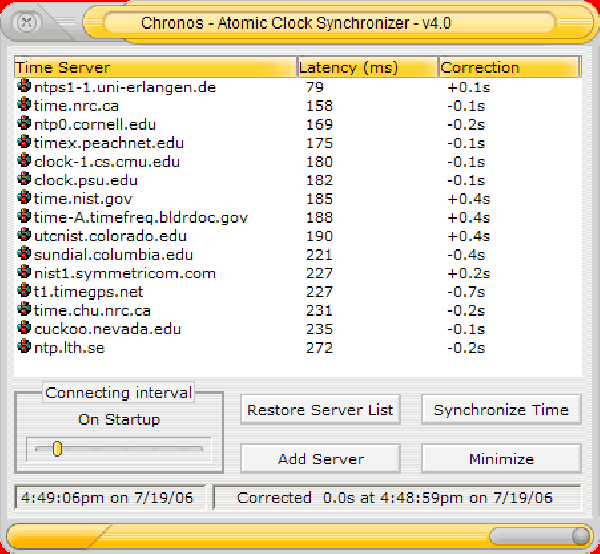Sort list by Time Server column header
600x554 pixels.
(155, 67)
